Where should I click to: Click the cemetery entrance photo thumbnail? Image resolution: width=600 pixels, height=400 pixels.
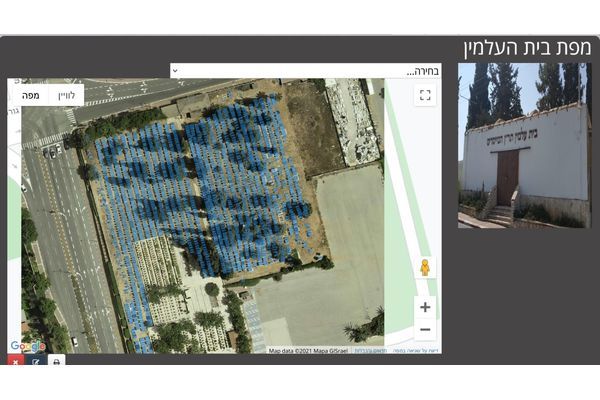click(524, 145)
